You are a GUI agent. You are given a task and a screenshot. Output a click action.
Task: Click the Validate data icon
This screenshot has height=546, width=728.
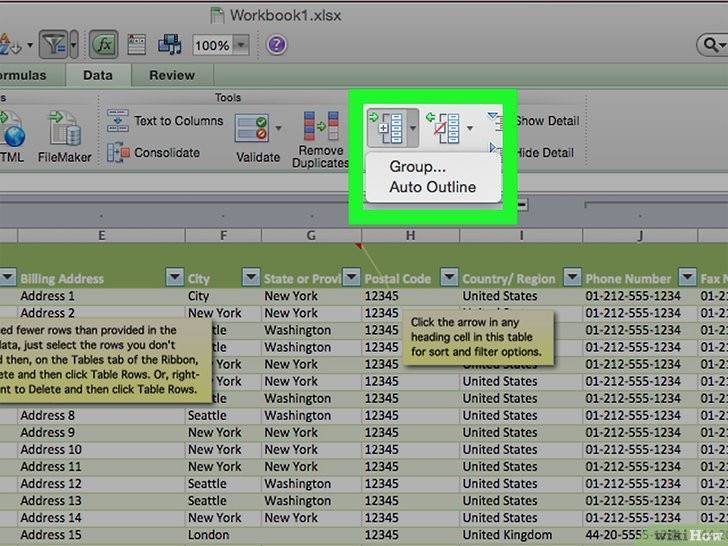click(251, 128)
